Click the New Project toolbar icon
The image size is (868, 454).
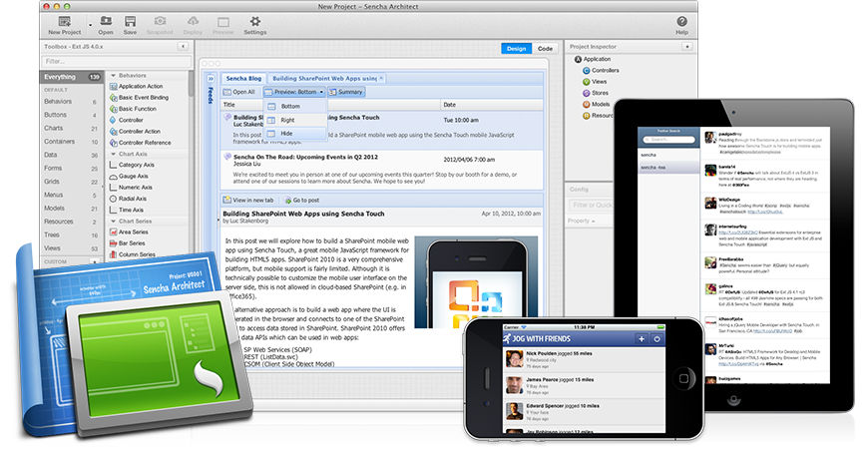(64, 20)
